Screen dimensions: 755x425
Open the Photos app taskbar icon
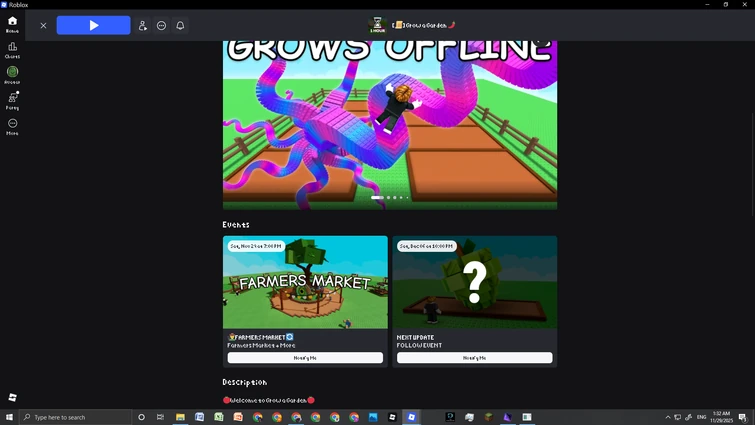[x=373, y=417]
